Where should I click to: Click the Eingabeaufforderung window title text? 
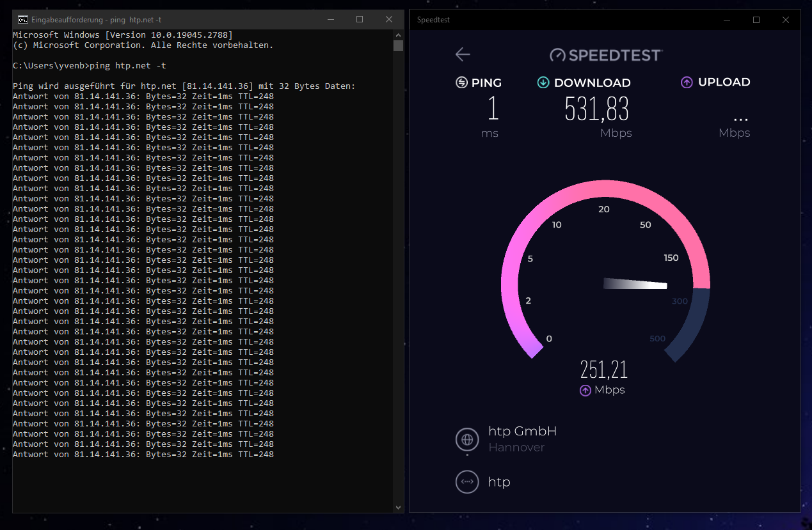click(96, 20)
